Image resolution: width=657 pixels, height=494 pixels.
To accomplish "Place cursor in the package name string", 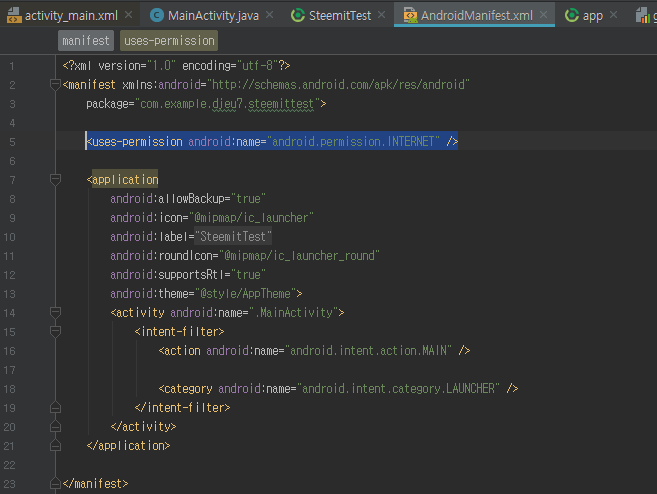I will click(224, 104).
